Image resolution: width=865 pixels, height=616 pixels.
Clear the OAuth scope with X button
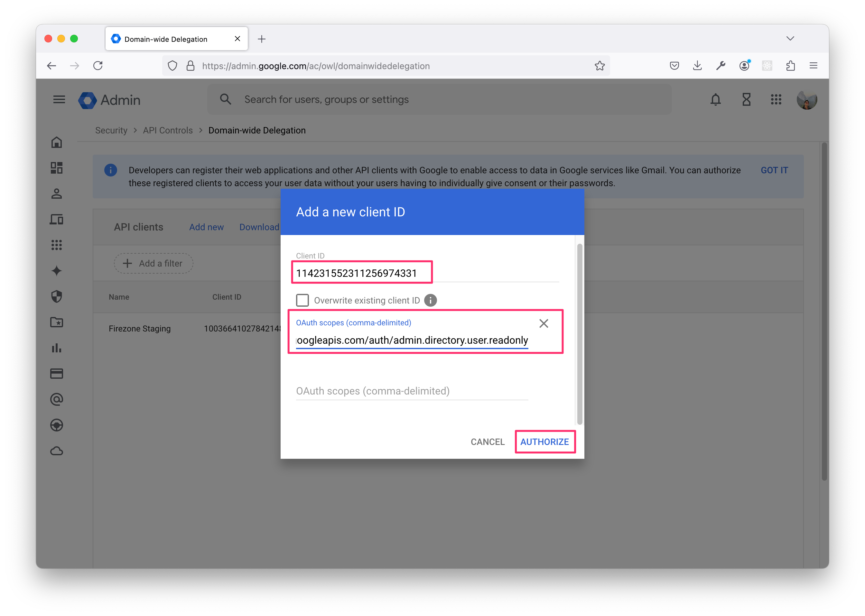tap(544, 323)
